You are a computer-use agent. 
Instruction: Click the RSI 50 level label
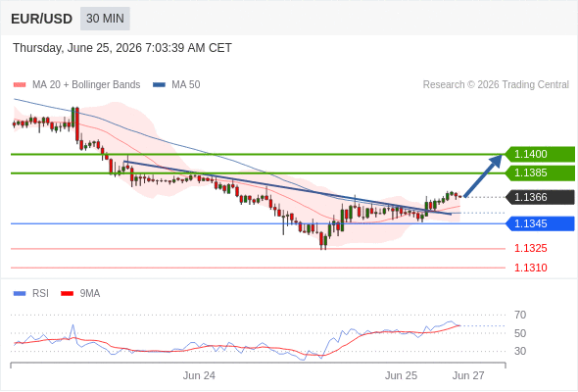tap(520, 333)
